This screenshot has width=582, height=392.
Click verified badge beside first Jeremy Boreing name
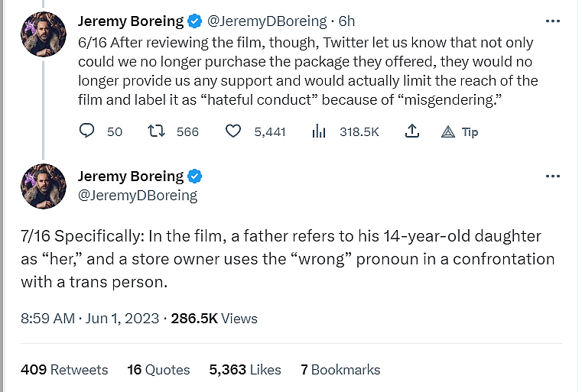click(195, 21)
